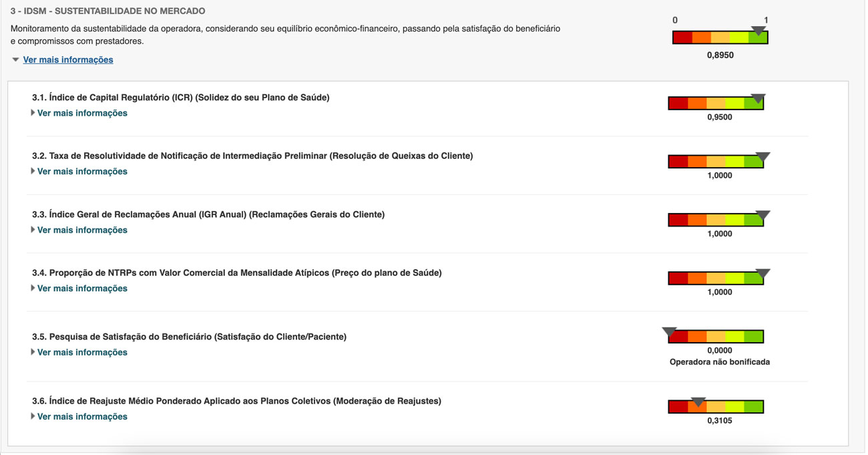Image resolution: width=868 pixels, height=455 pixels.
Task: Collapse the top "Ver mais informações" triangle
Action: tap(15, 60)
